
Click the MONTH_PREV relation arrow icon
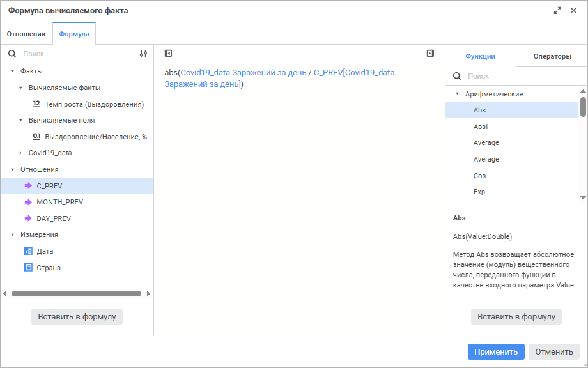point(28,202)
